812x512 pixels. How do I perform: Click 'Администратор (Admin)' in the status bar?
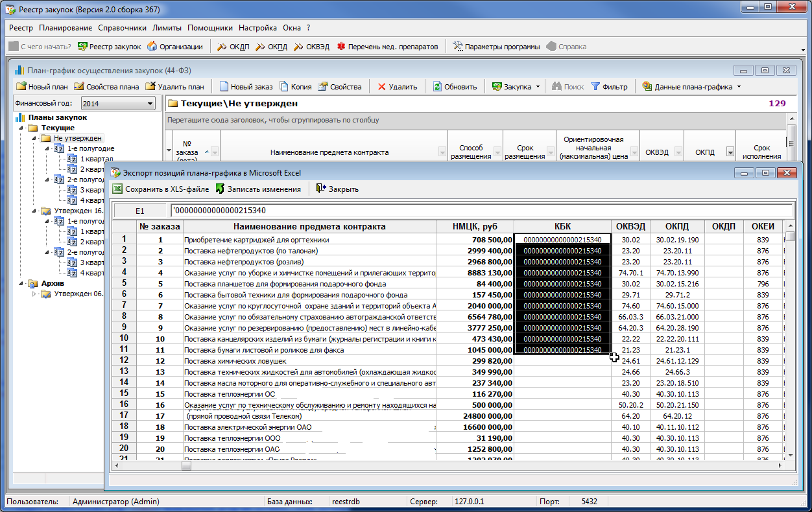[x=116, y=502]
